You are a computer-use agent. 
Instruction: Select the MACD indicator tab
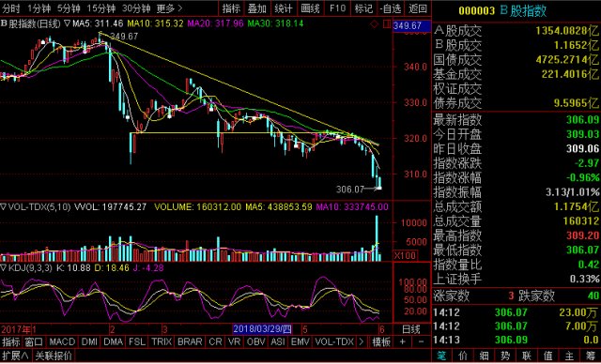[62, 341]
